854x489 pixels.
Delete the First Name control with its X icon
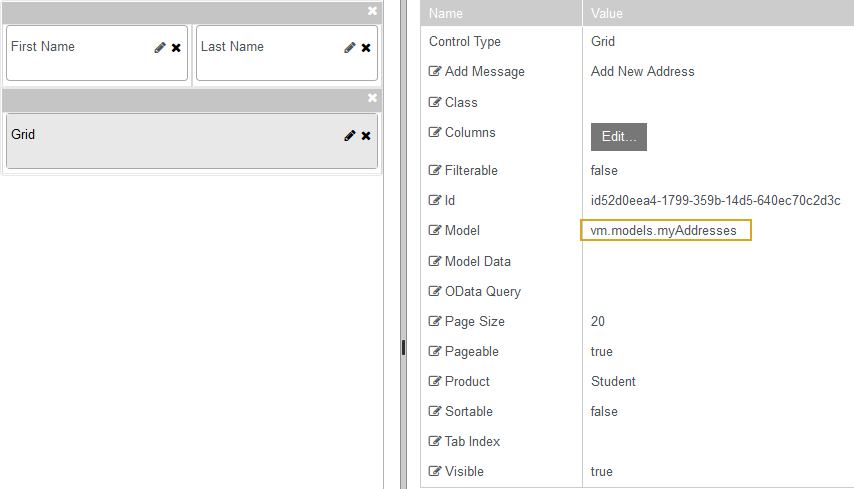(x=176, y=48)
